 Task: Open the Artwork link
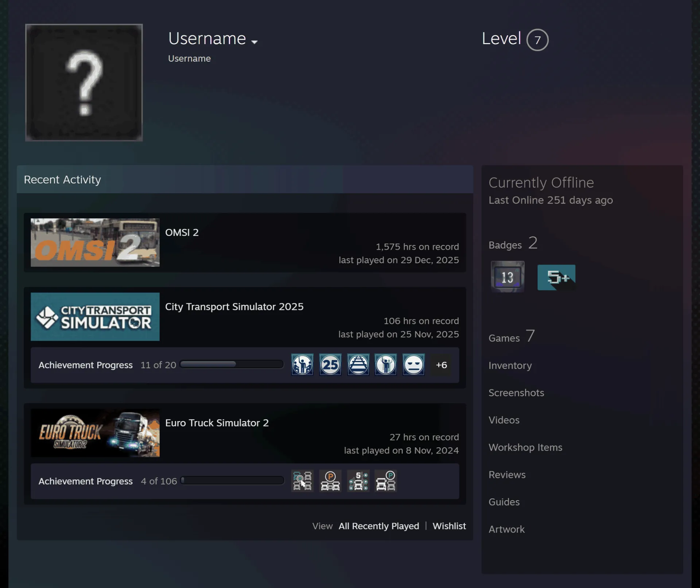point(506,529)
